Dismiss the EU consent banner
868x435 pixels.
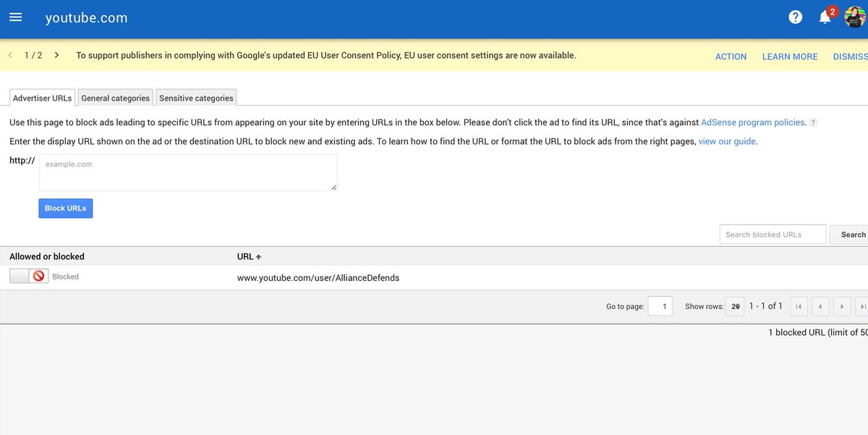[850, 56]
